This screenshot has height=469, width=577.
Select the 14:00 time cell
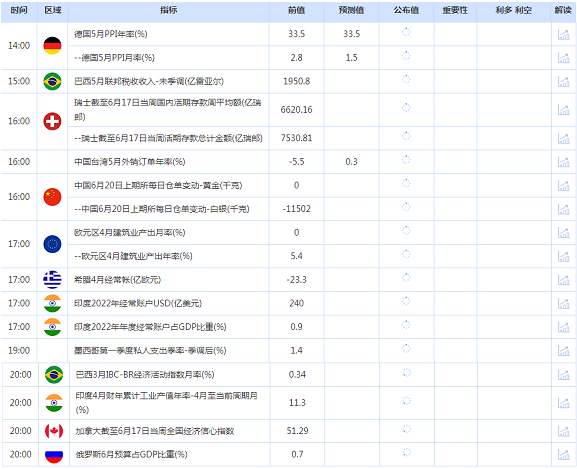pyautogui.click(x=19, y=46)
